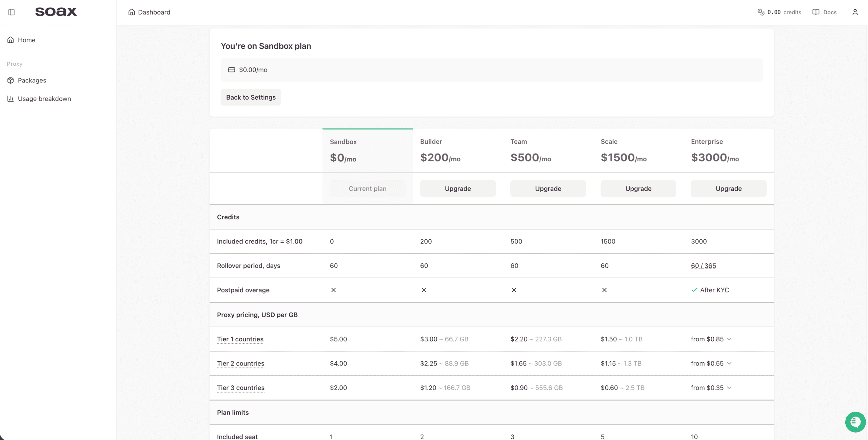The image size is (868, 440).
Task: Click the Tier 1 countries link
Action: click(240, 339)
